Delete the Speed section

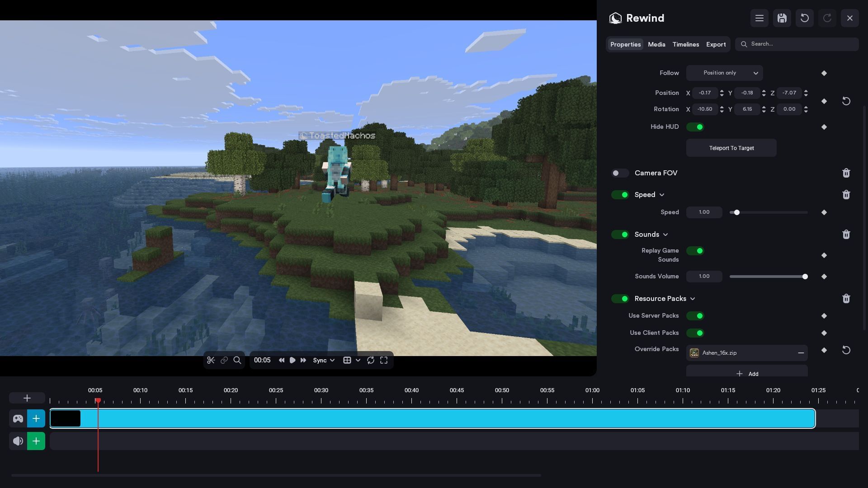(x=846, y=195)
